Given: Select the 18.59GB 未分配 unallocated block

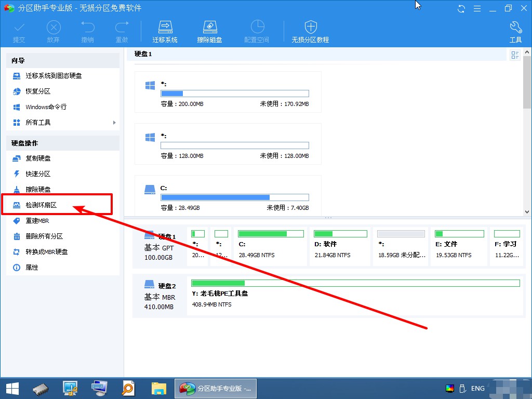Looking at the screenshot, I should 401,246.
